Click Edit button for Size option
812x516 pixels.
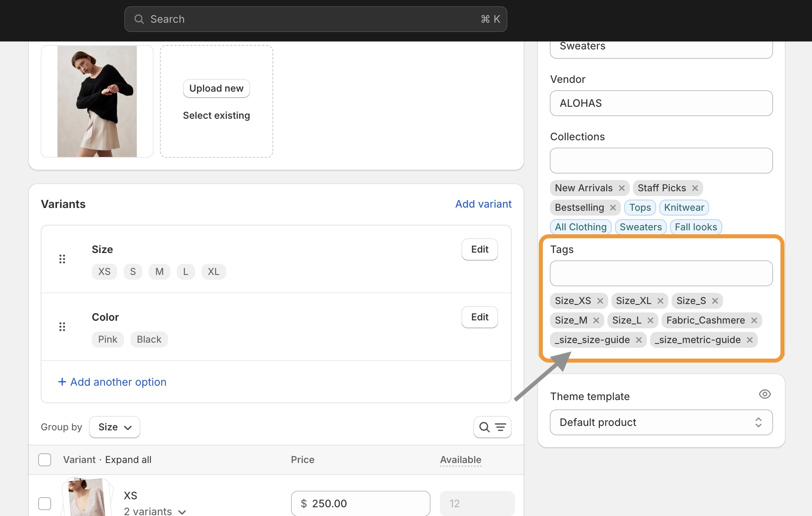point(479,249)
